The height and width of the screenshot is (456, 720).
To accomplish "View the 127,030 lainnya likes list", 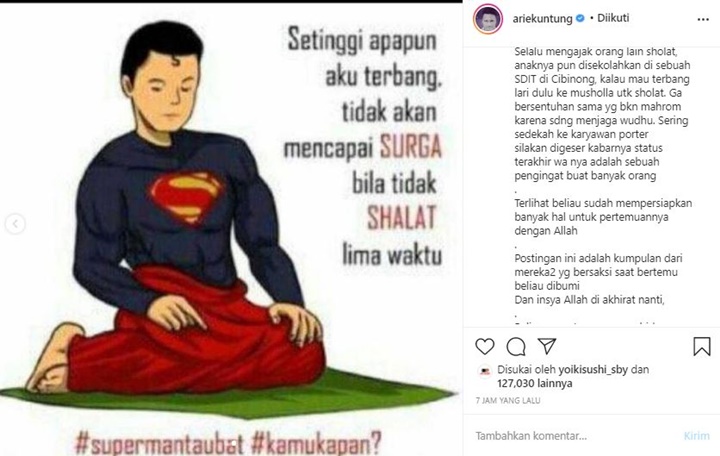I will tap(535, 383).
